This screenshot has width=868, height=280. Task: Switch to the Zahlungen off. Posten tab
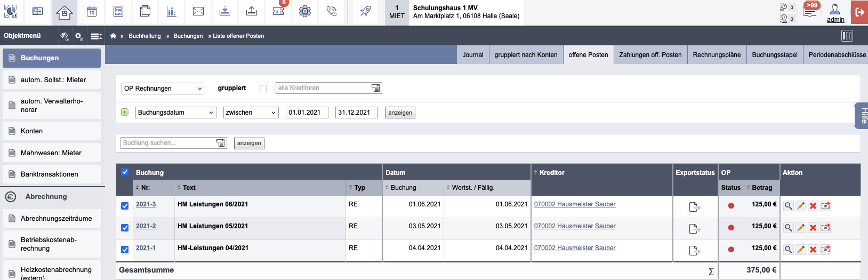click(x=650, y=55)
